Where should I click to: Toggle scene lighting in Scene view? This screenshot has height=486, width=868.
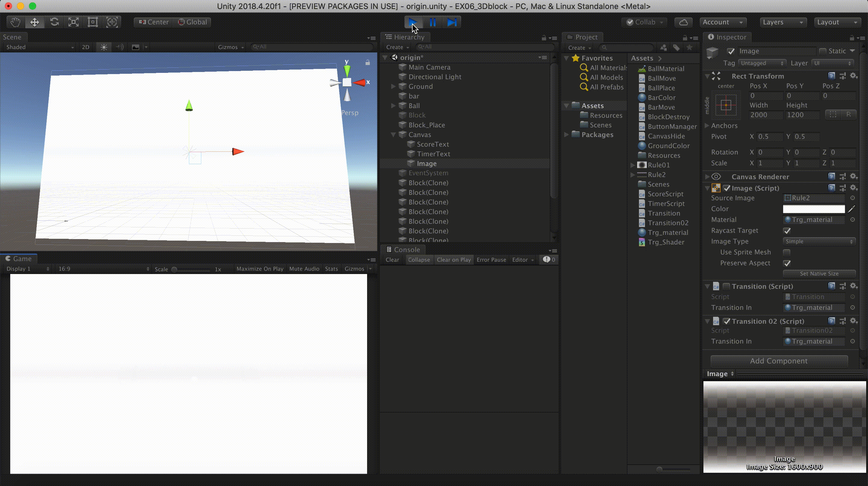[104, 47]
